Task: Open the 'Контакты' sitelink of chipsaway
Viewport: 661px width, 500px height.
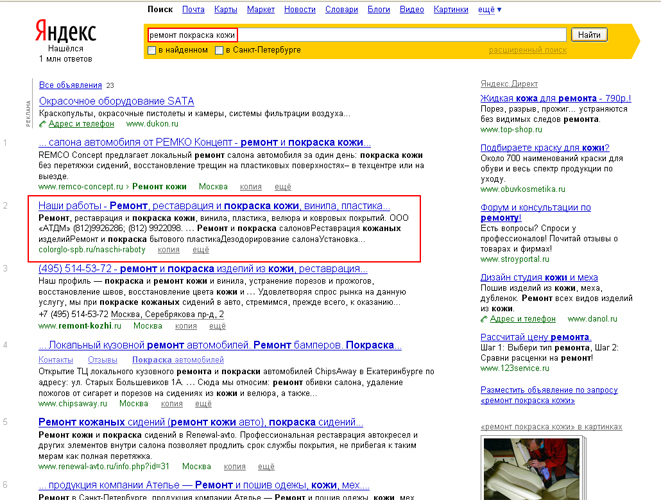Action: point(56,360)
